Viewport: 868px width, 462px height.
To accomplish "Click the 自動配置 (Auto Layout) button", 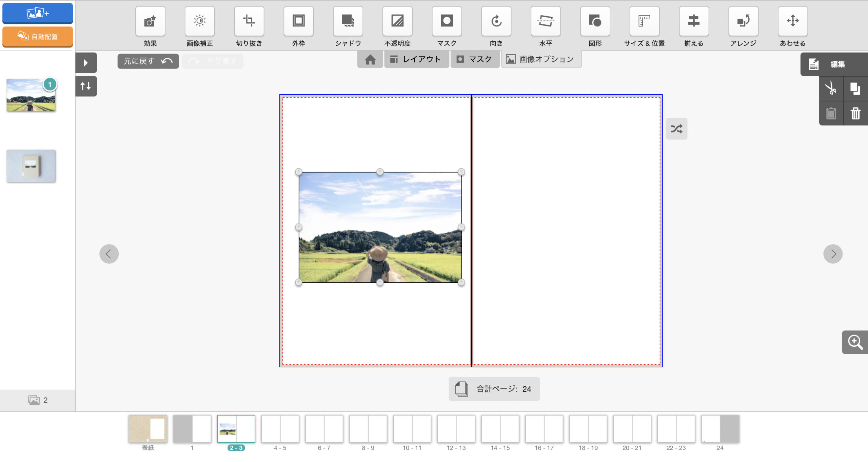I will pos(37,36).
